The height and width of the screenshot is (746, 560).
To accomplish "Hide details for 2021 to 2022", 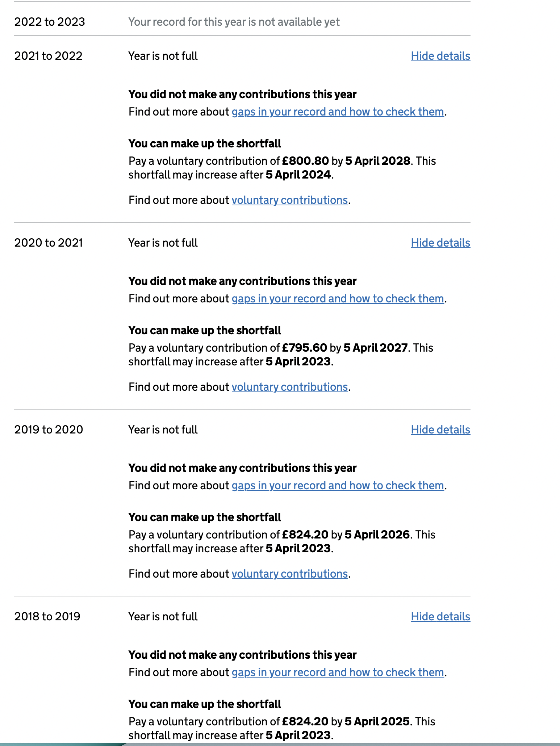I will point(440,56).
